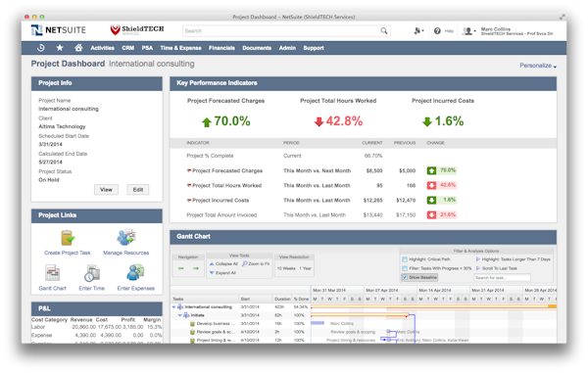Open the Activities menu
Image resolution: width=588 pixels, height=373 pixels.
(102, 48)
